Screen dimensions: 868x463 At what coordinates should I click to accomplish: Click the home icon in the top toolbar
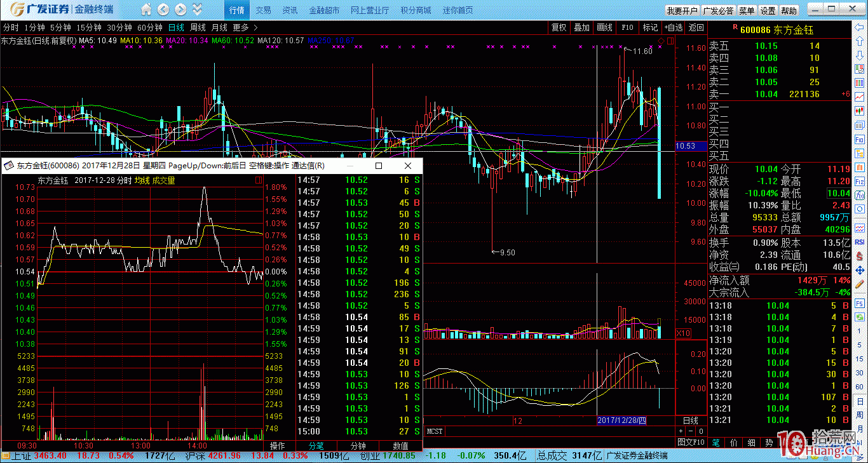point(147,10)
